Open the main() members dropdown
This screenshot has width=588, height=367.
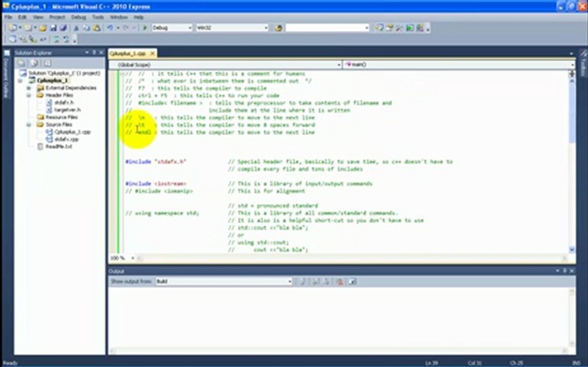coord(572,65)
